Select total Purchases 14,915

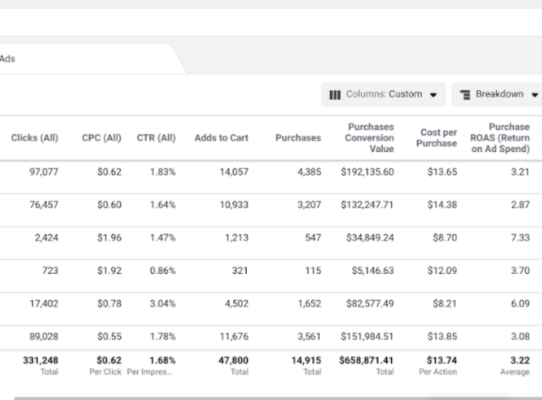tap(306, 360)
